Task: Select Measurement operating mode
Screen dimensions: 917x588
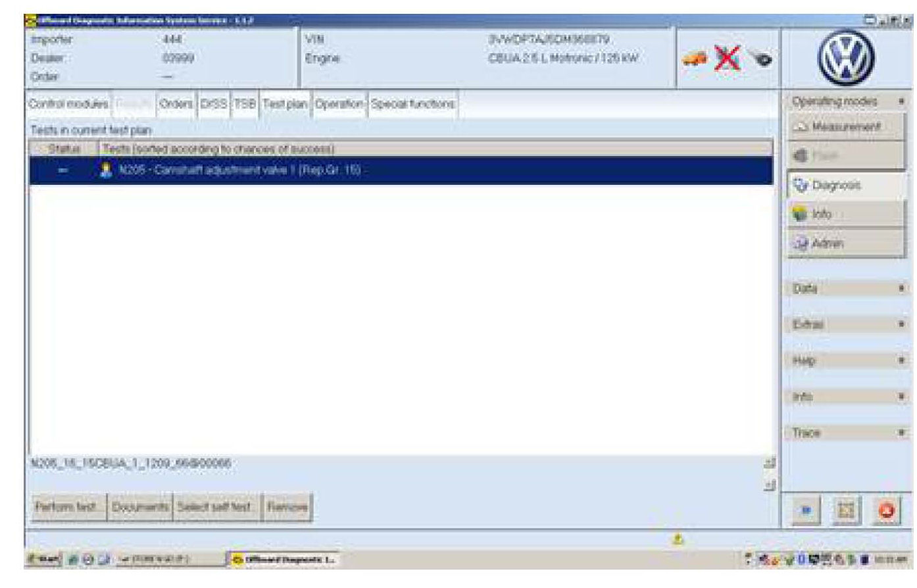Action: [x=845, y=126]
